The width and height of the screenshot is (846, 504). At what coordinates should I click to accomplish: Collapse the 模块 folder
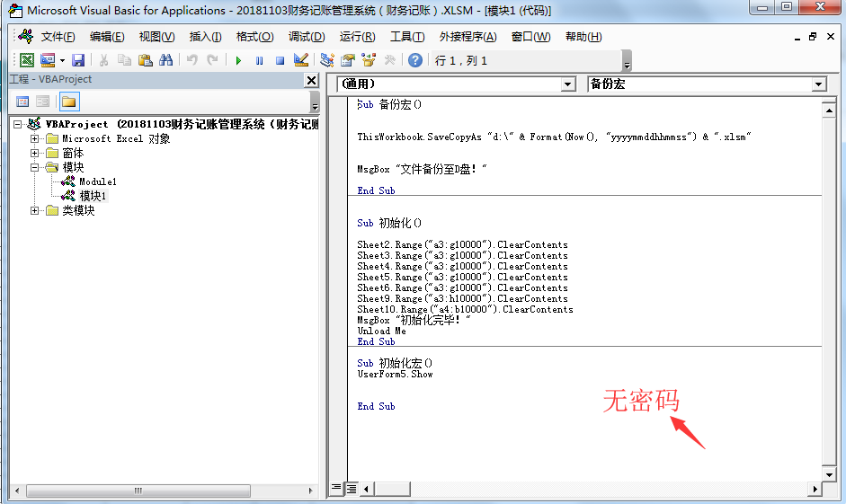[34, 167]
